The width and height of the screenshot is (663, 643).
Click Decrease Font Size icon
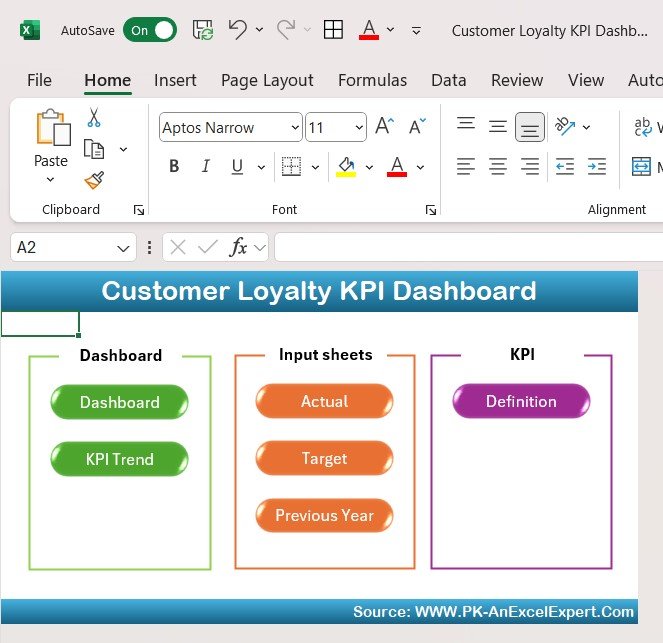coord(417,126)
